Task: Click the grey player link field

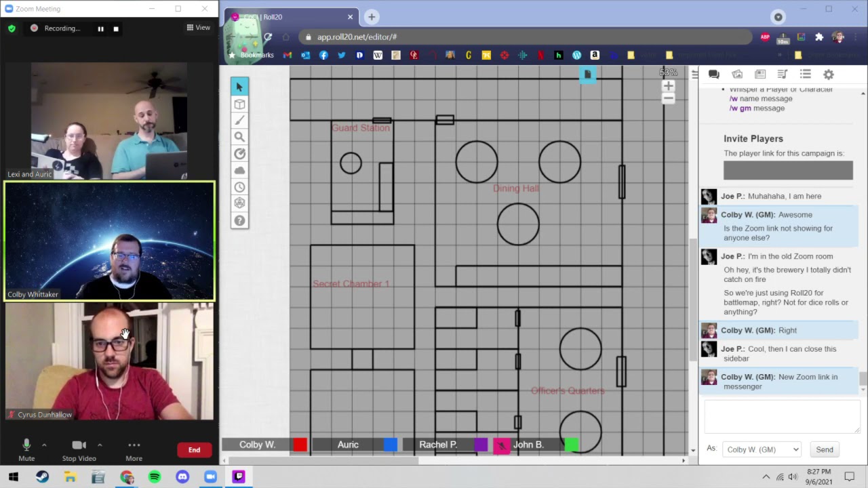Action: coord(788,170)
